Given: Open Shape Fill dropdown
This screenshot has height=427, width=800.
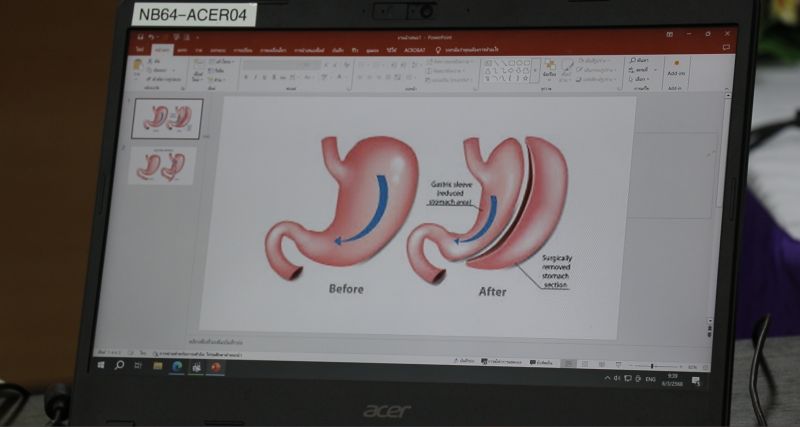Looking at the screenshot, I should click(595, 61).
